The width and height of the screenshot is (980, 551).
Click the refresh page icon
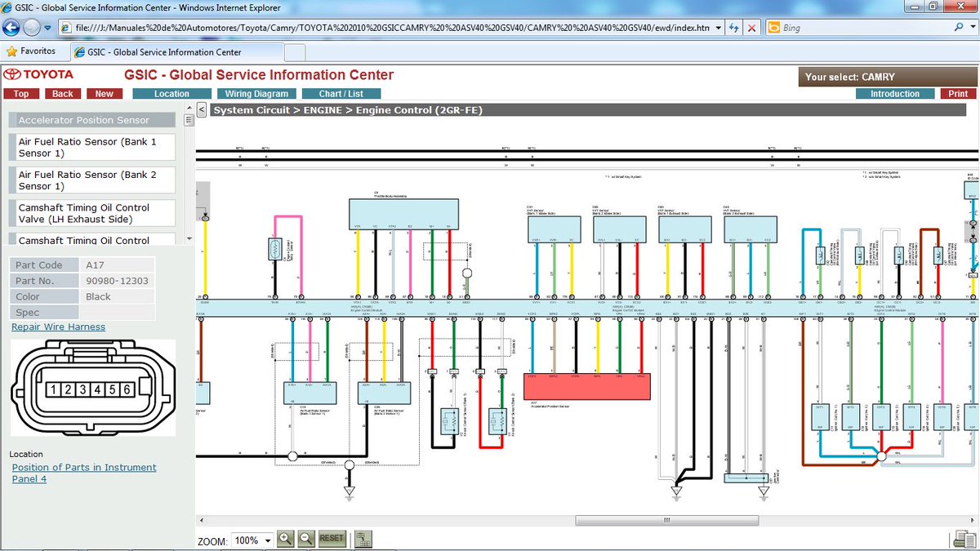[736, 28]
